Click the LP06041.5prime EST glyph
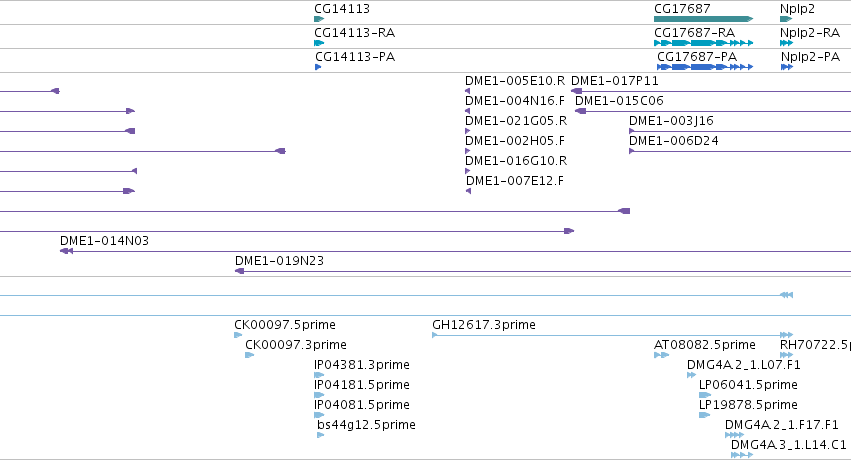The image size is (851, 460). click(704, 395)
